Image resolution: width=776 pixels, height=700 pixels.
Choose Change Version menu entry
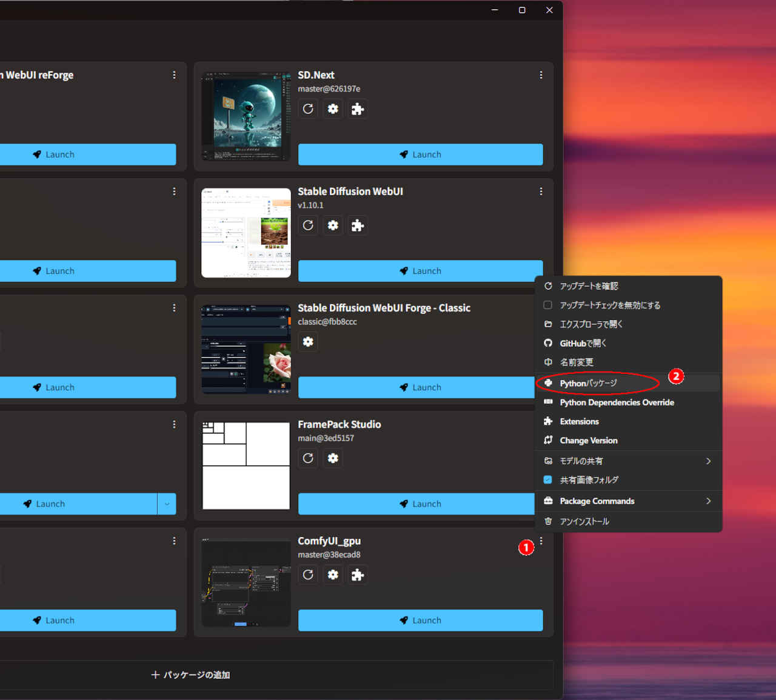coord(628,441)
